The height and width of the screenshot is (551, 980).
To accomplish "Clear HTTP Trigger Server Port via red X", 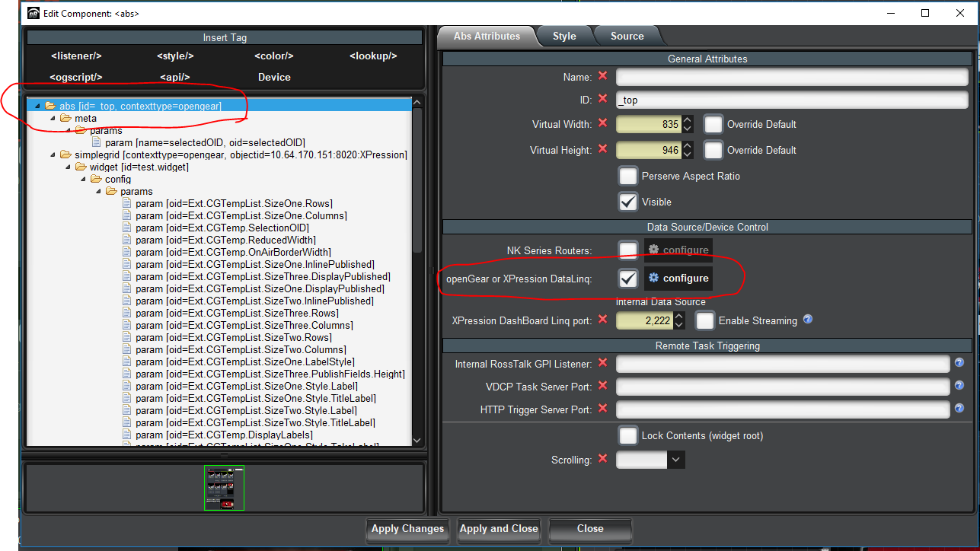I will pyautogui.click(x=603, y=409).
